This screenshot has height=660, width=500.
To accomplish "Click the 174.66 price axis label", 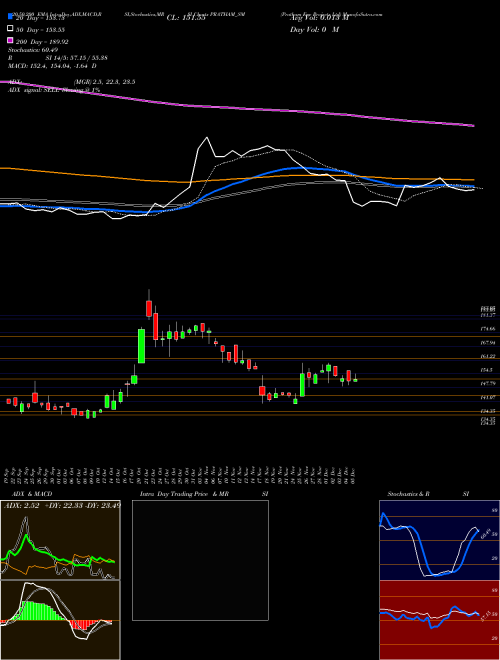I will click(x=487, y=328).
